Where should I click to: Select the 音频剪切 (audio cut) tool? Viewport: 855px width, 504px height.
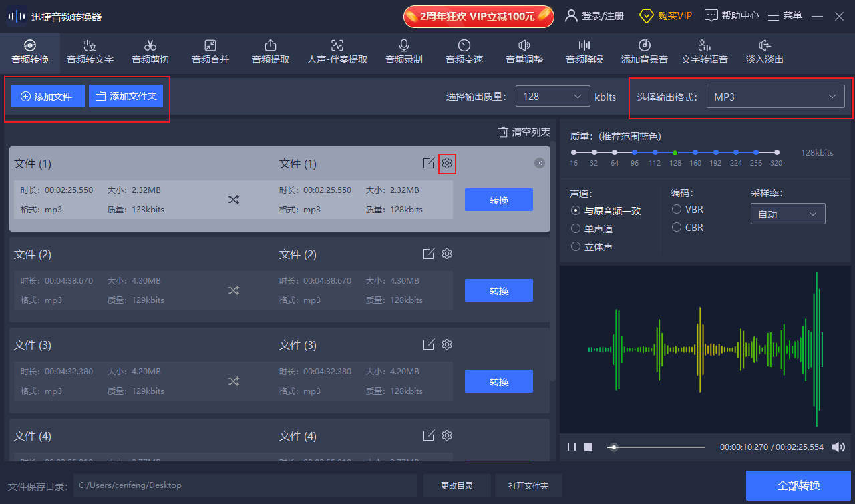pyautogui.click(x=150, y=53)
